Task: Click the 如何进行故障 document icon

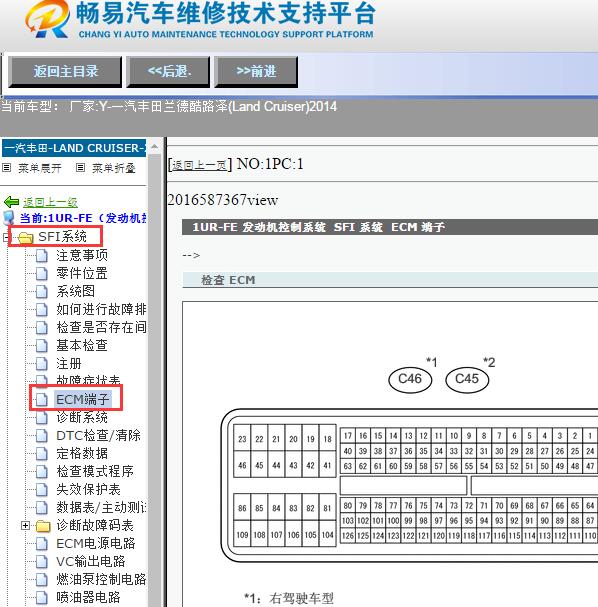Action: (x=41, y=310)
